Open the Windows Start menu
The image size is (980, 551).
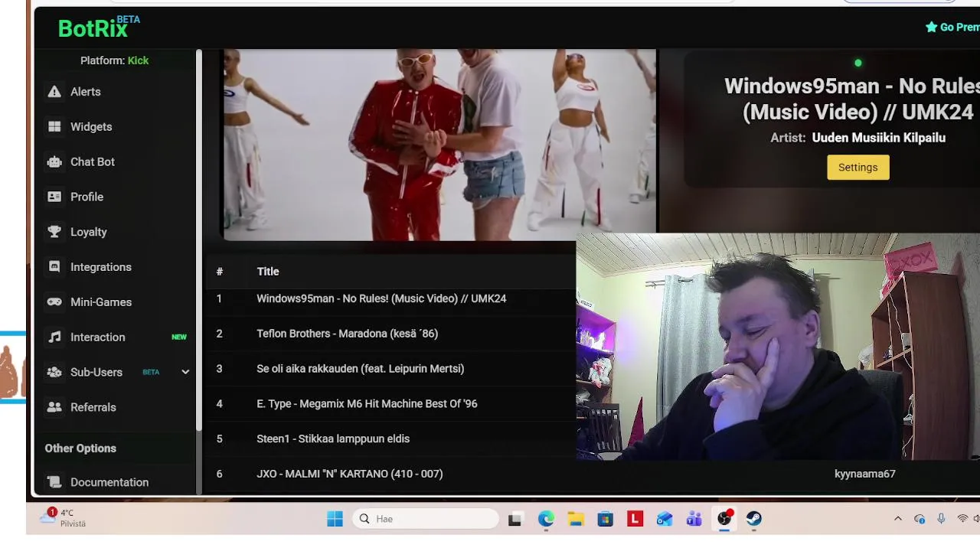coord(335,520)
